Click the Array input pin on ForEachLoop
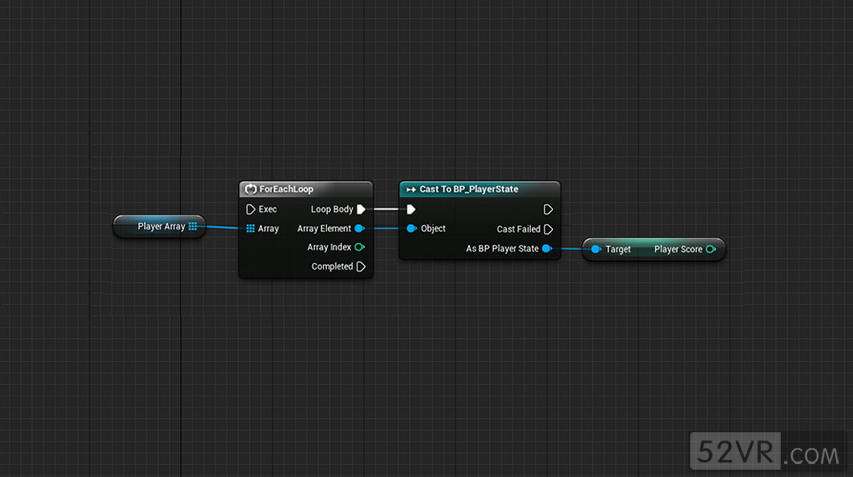This screenshot has height=477, width=853. point(250,229)
